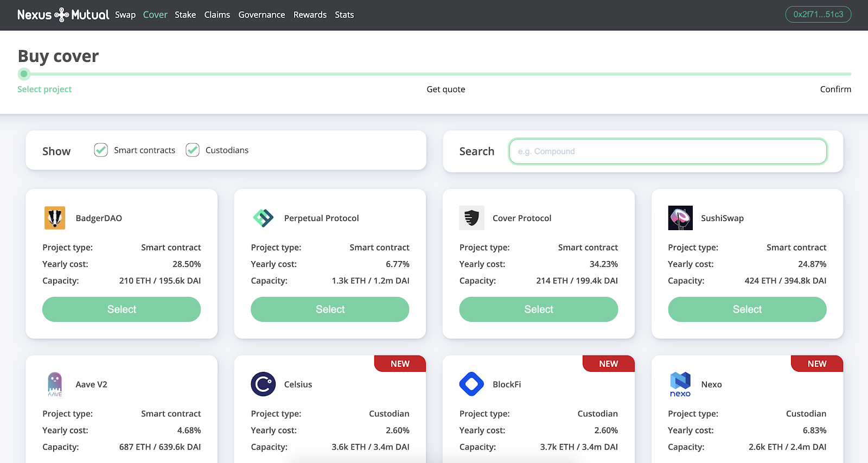
Task: Click Nexo yearly cost 6.83%
Action: (814, 430)
